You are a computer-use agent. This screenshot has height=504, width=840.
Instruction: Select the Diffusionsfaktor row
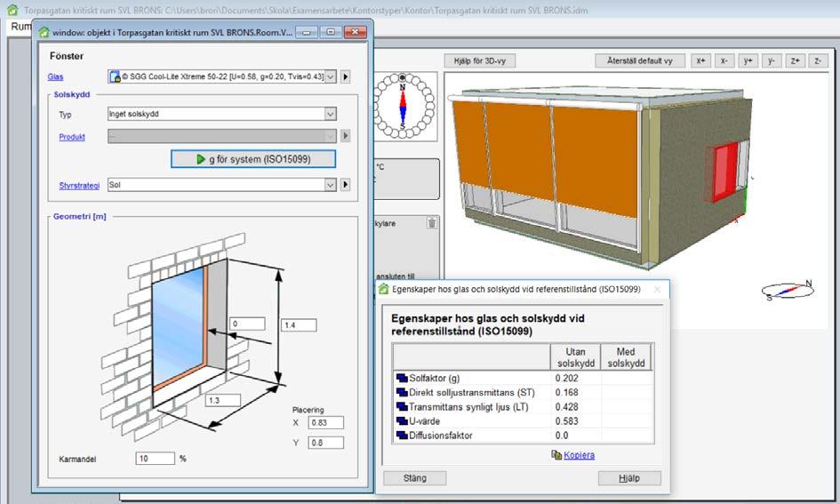[523, 436]
